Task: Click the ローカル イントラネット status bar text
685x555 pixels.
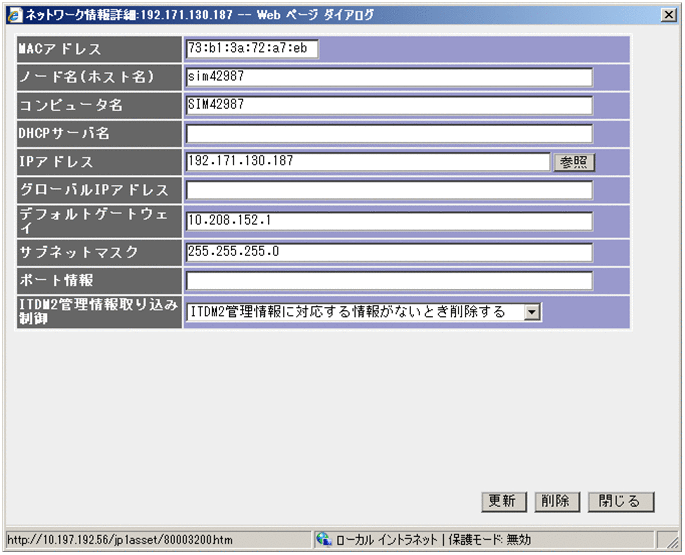Action: [386, 540]
